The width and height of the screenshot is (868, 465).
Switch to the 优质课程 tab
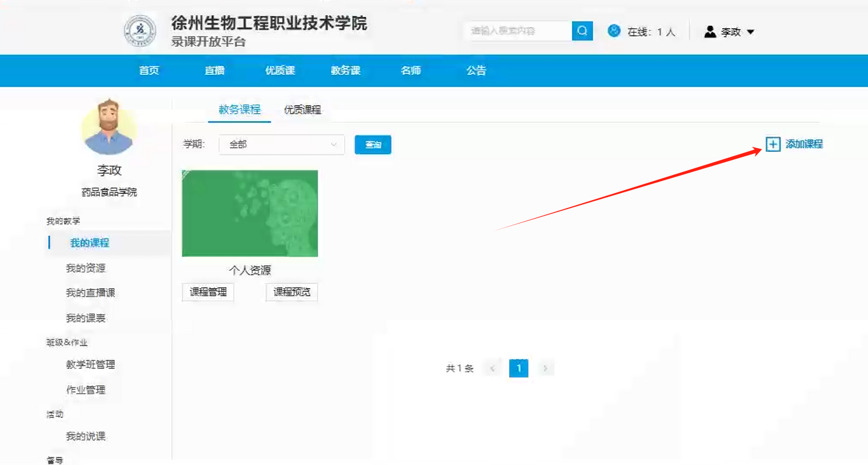coord(302,110)
